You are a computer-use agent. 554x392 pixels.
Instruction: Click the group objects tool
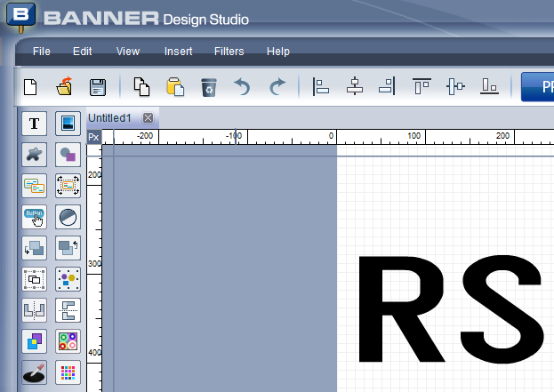(x=35, y=279)
